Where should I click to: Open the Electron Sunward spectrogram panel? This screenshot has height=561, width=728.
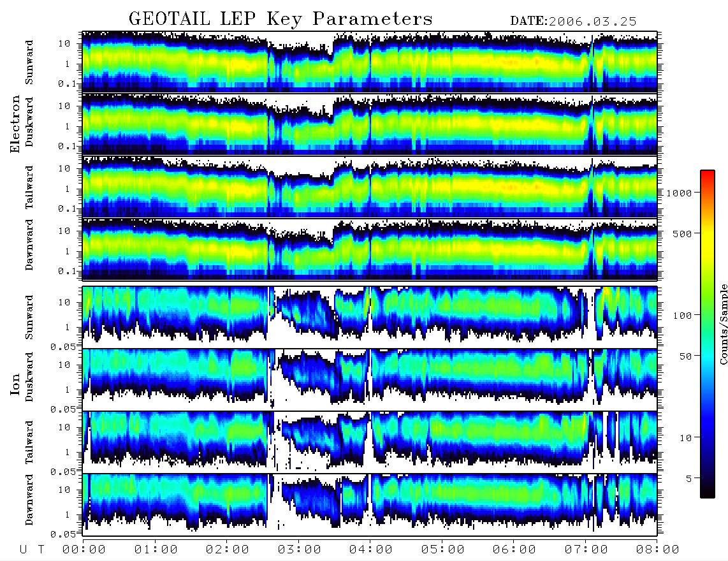point(370,61)
